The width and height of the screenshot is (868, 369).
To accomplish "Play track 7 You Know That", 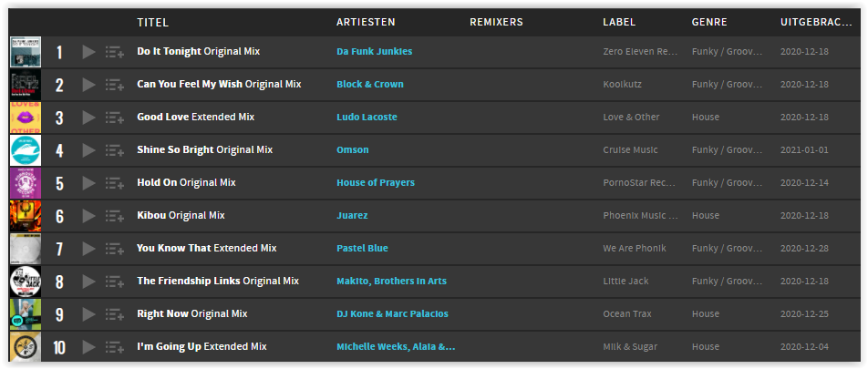I will click(x=88, y=249).
